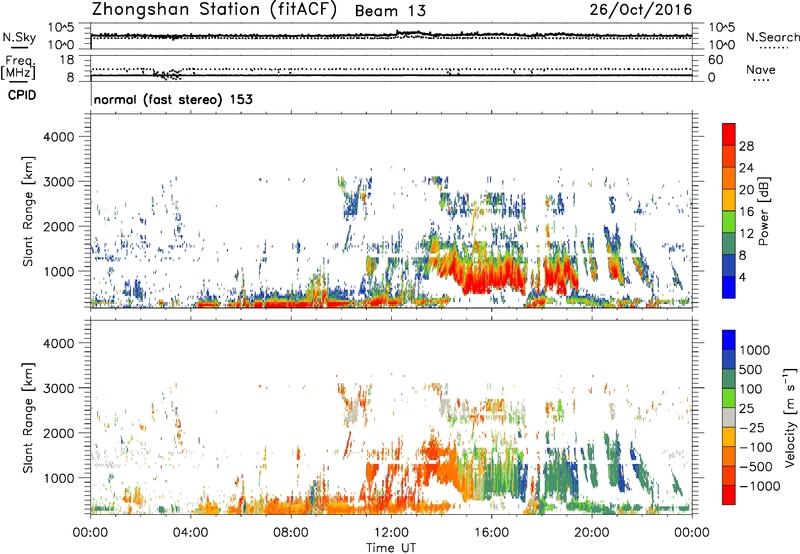
Task: Click the Beam 13 label
Action: coord(390,11)
